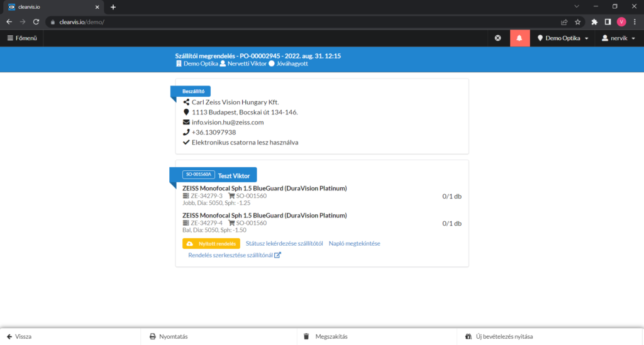Reload the page with browser refresh icon
The width and height of the screenshot is (644, 345).
(36, 22)
